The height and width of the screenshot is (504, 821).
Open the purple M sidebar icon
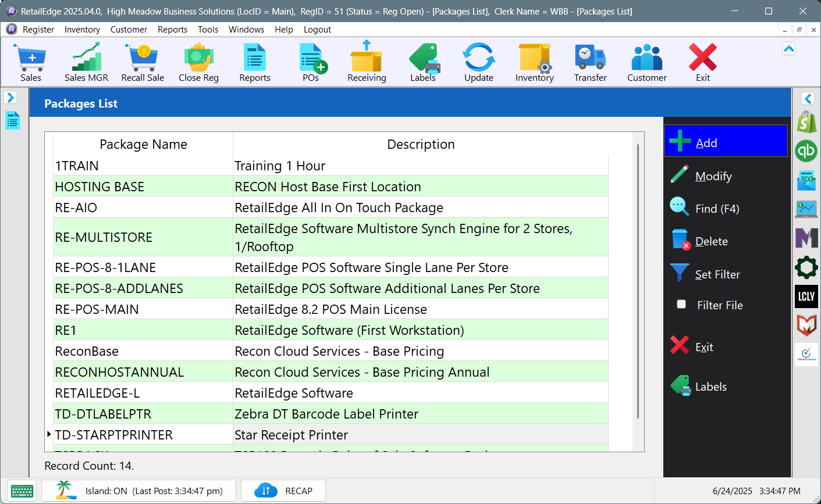806,238
